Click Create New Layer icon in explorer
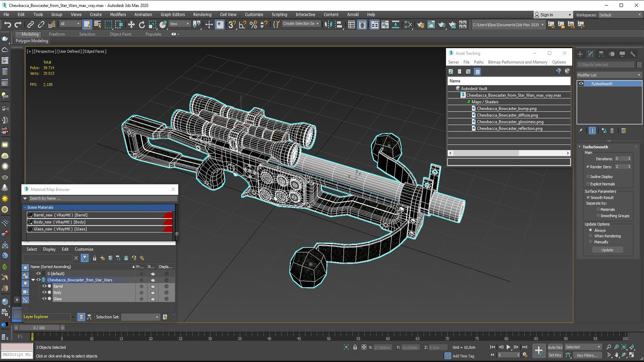The image size is (644, 362). tap(103, 258)
